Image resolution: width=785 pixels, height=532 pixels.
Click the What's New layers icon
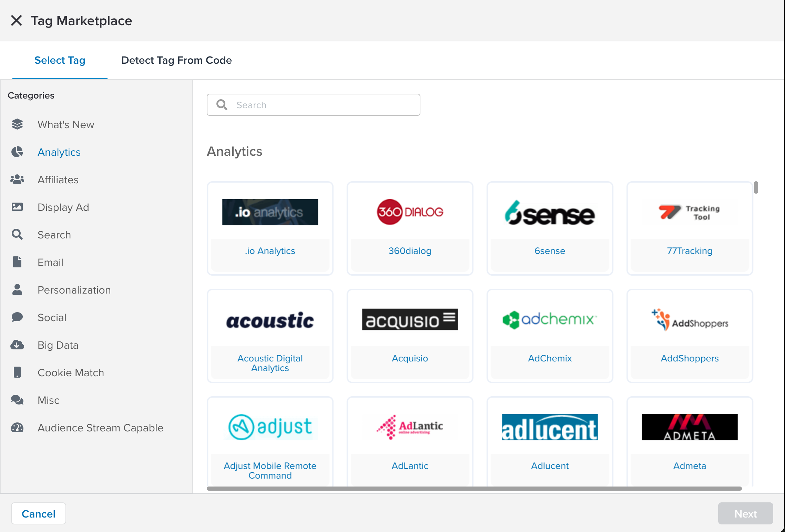(x=17, y=124)
